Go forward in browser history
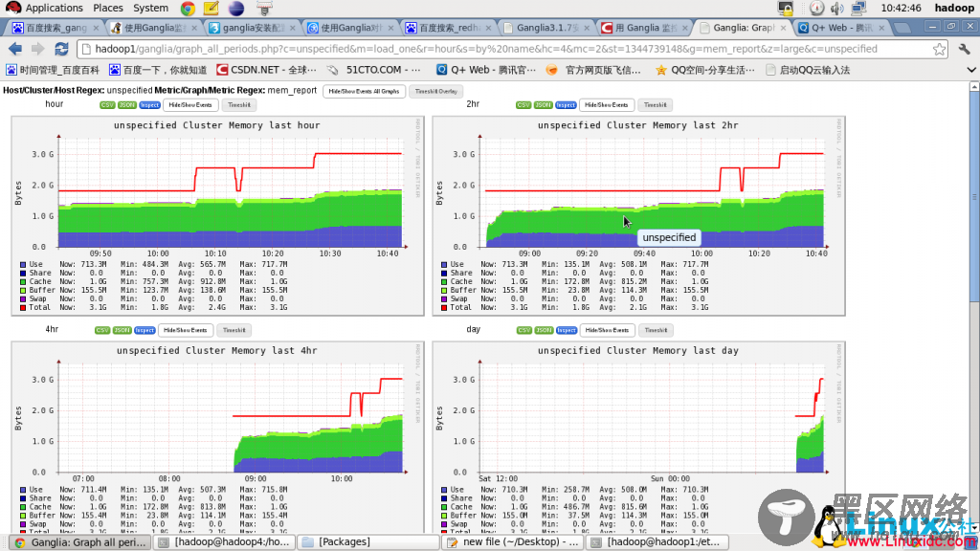Screen dimensions: 980x551 point(38,49)
